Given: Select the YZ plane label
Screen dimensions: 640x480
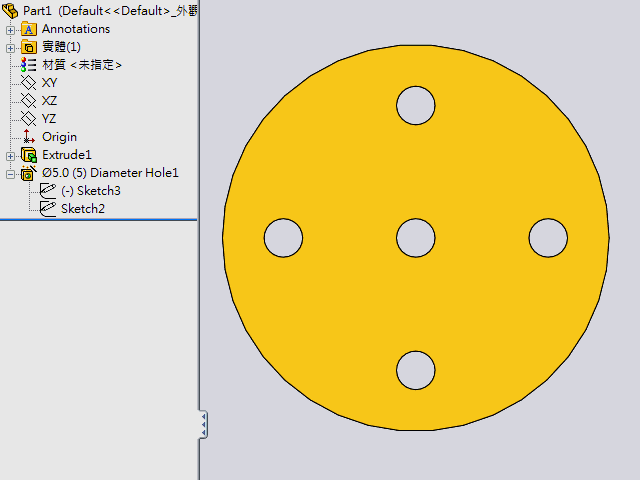Looking at the screenshot, I should (49, 119).
